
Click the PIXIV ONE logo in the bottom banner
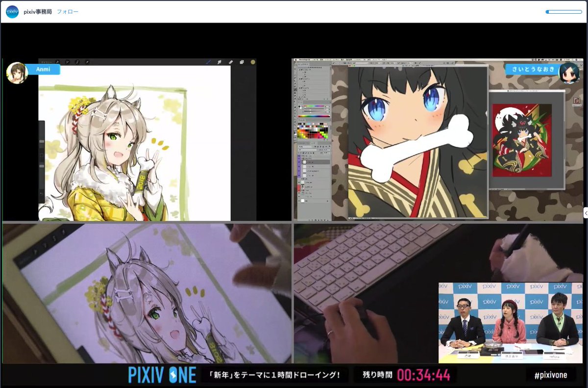click(x=162, y=375)
